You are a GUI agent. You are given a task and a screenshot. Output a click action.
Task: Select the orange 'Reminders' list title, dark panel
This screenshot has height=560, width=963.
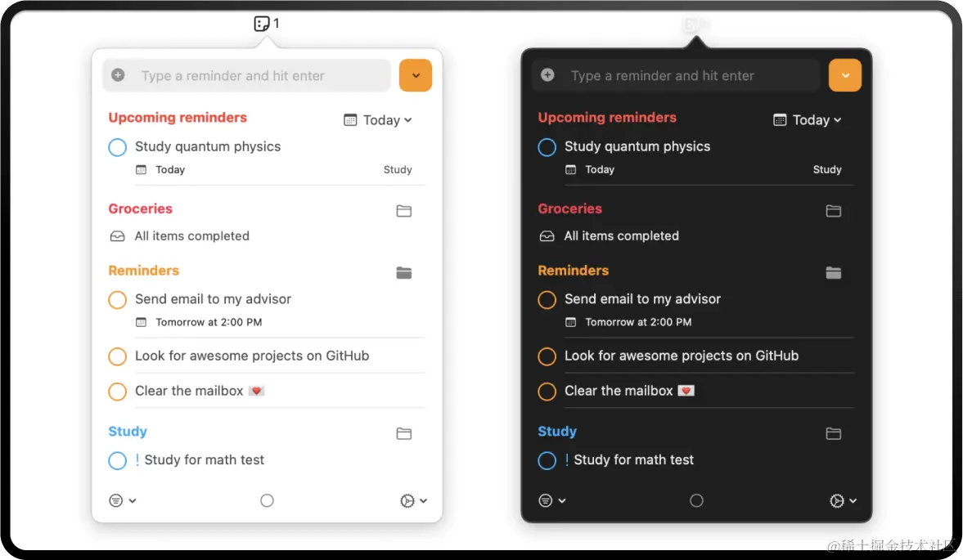pos(573,271)
